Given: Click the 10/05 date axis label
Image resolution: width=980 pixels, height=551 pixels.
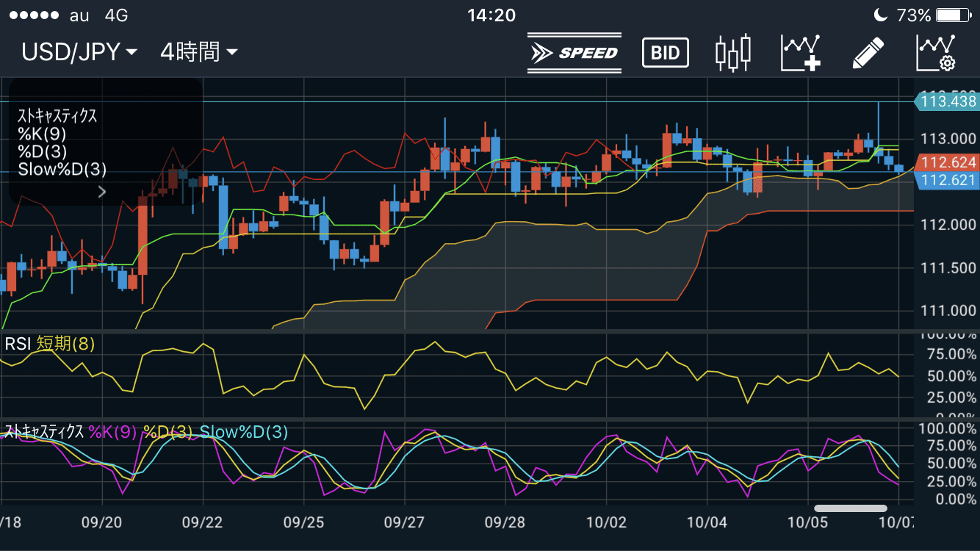Looking at the screenshot, I should tap(807, 523).
